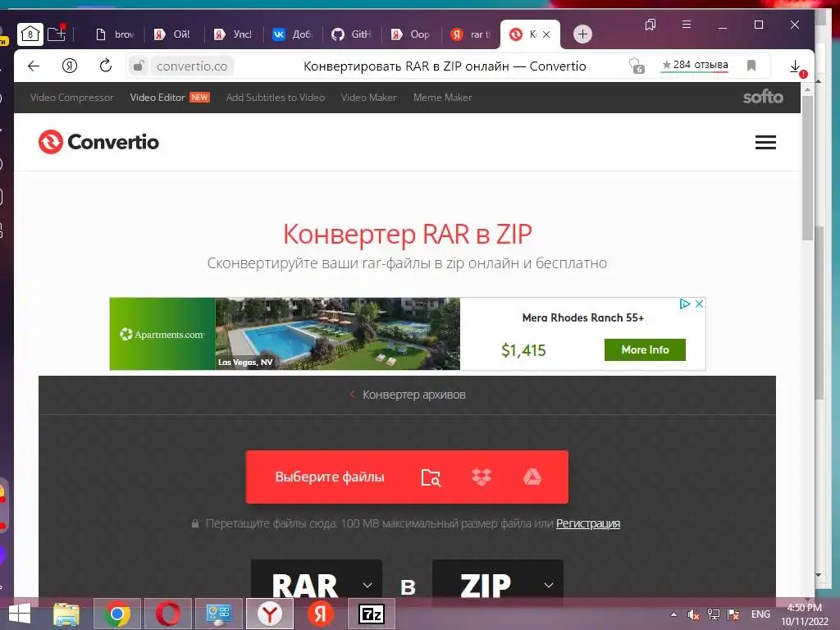Screen dimensions: 840x630
Task: Switch to the 'brow' tab
Action: (x=115, y=34)
